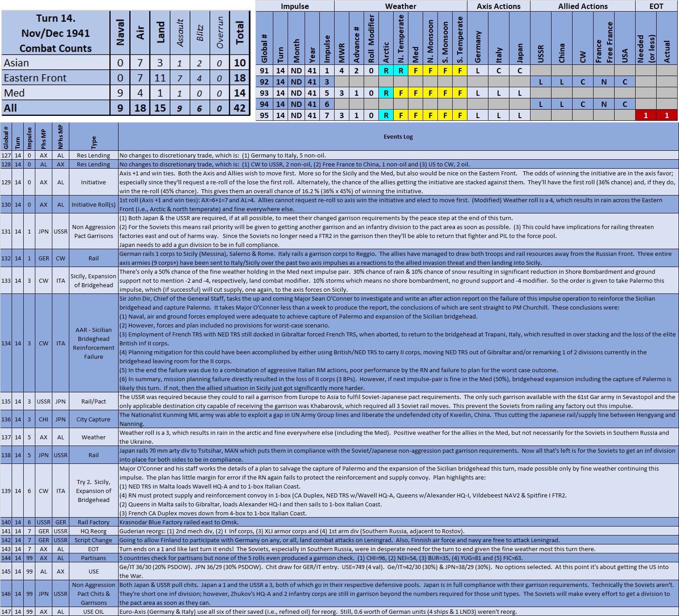The width and height of the screenshot is (679, 616).
Task: Select the "China" column header
Action: pos(562,38)
